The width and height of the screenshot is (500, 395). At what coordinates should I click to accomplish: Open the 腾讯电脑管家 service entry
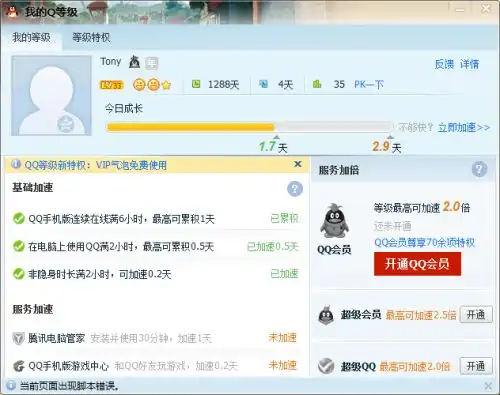56,338
